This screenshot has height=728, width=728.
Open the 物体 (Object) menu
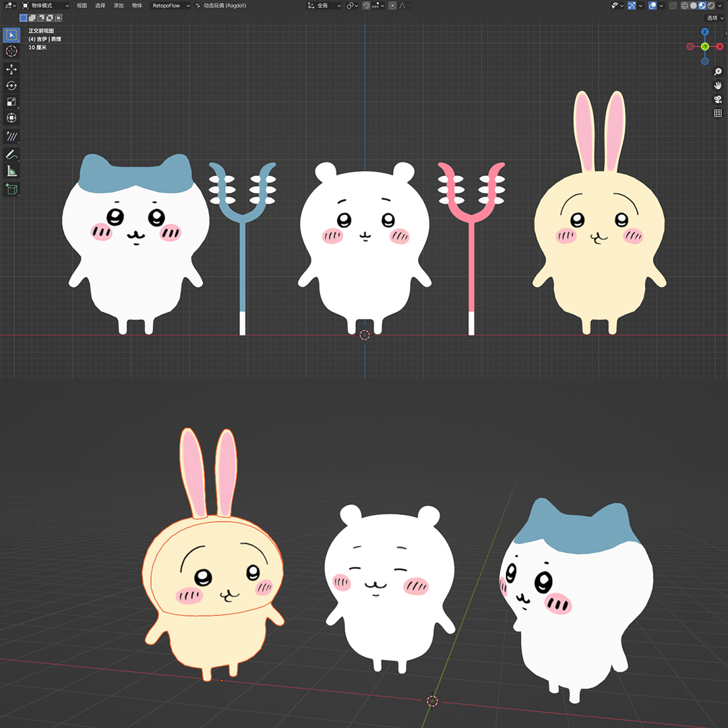137,5
